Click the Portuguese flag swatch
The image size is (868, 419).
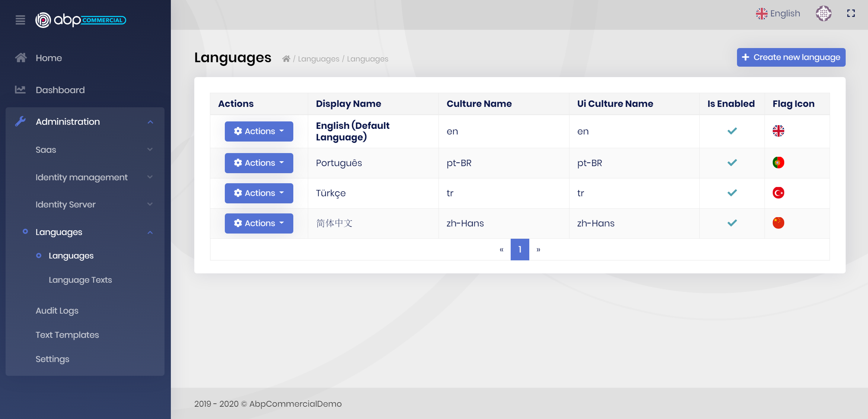778,162
